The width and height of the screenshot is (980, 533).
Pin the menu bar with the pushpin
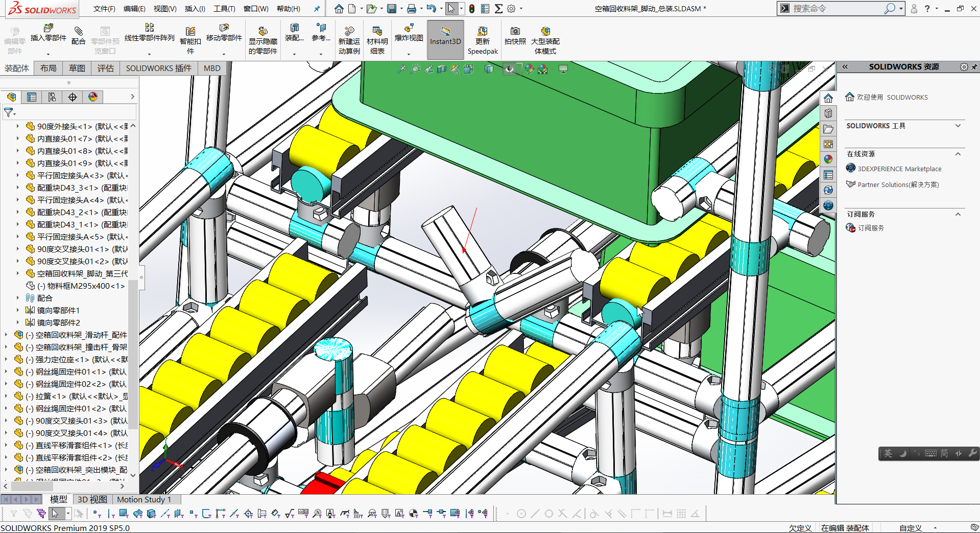point(317,9)
